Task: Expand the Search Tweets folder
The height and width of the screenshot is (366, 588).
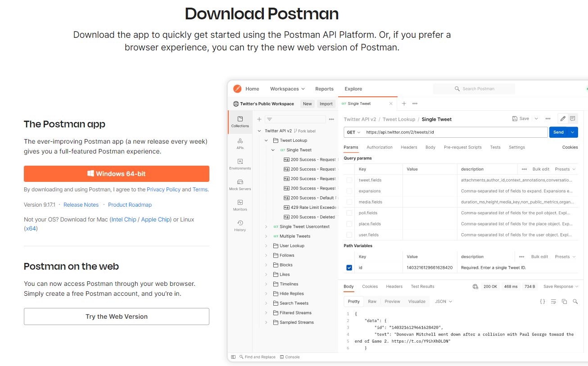Action: 267,303
